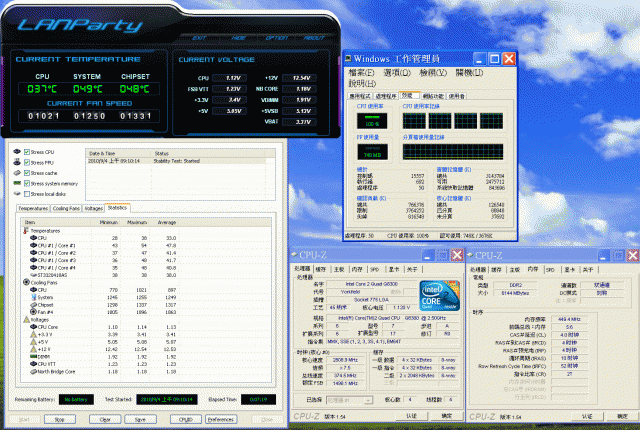Click the Stress CPU chip icon
The height and width of the screenshot is (430, 640).
(x=17, y=152)
